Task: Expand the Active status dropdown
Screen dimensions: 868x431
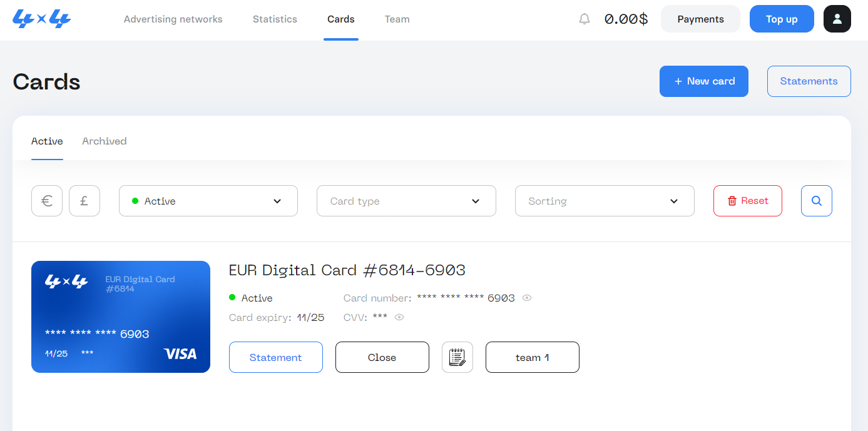Action: [x=208, y=201]
